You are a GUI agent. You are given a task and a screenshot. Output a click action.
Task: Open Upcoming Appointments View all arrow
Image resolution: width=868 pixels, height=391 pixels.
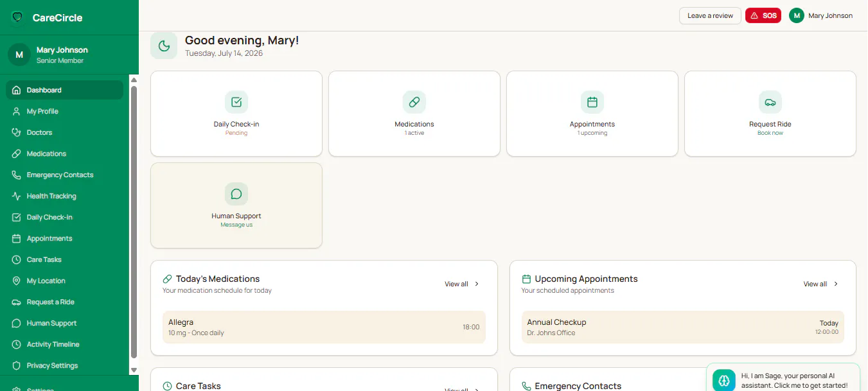coord(836,284)
